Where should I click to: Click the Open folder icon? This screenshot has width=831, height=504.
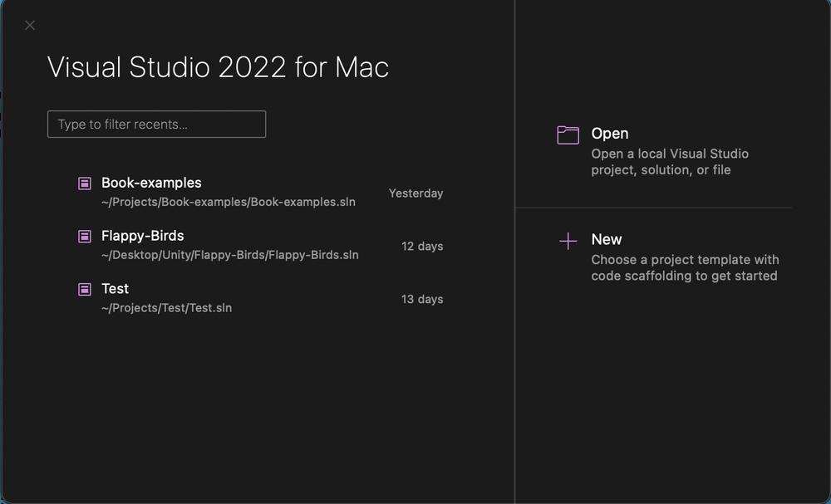pos(568,135)
